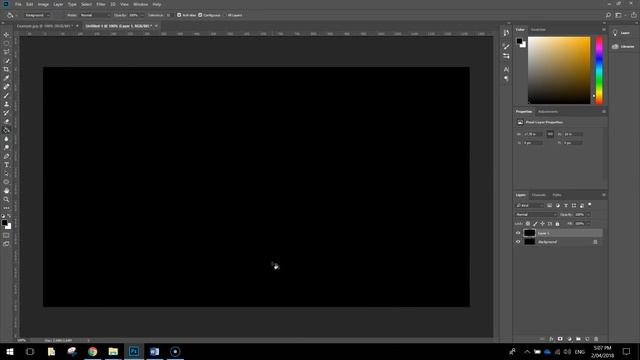The width and height of the screenshot is (640, 360).
Task: Open the Mode Normal dropdown in options bar
Action: 95,15
